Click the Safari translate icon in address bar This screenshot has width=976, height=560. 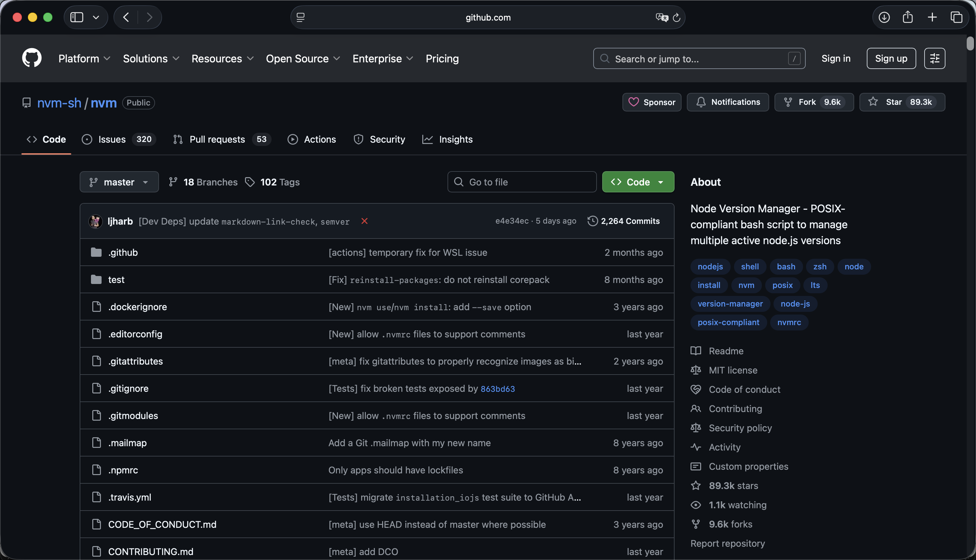click(x=662, y=17)
